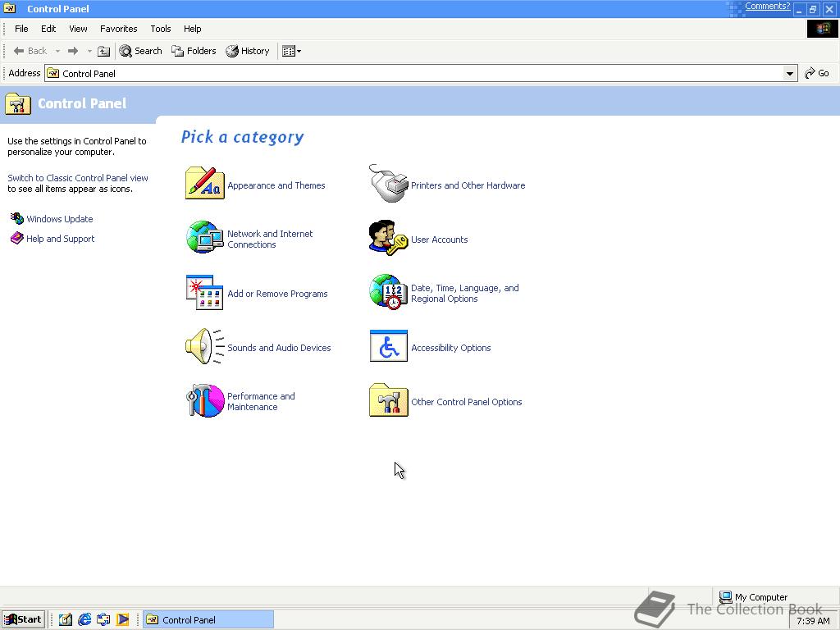The height and width of the screenshot is (630, 840).
Task: Click the Search toolbar button
Action: (140, 51)
